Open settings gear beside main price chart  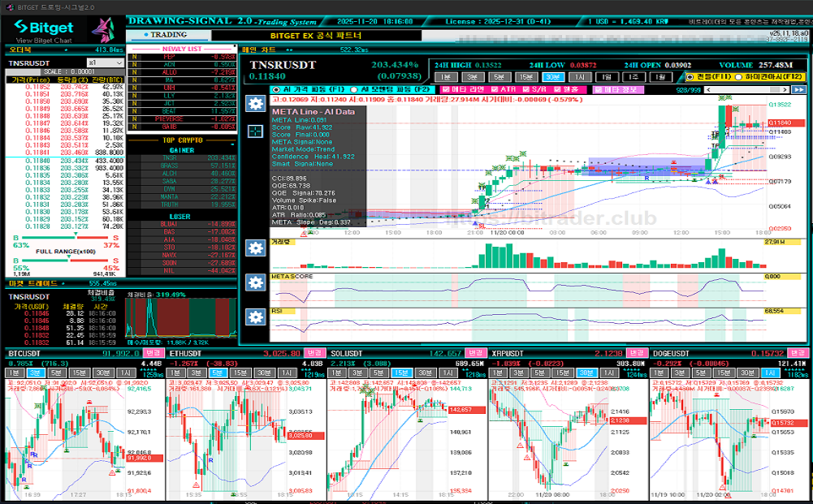[x=255, y=104]
